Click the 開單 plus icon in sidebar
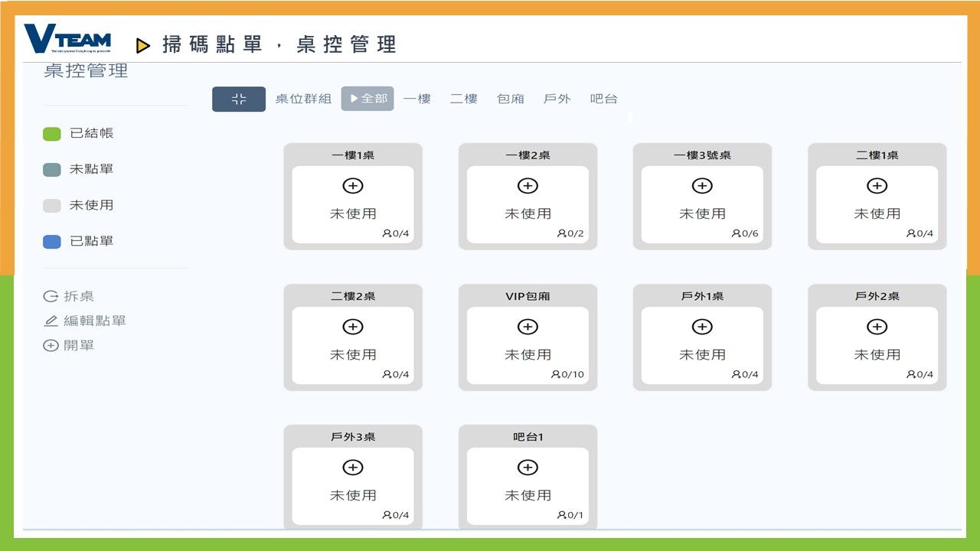 click(x=49, y=345)
